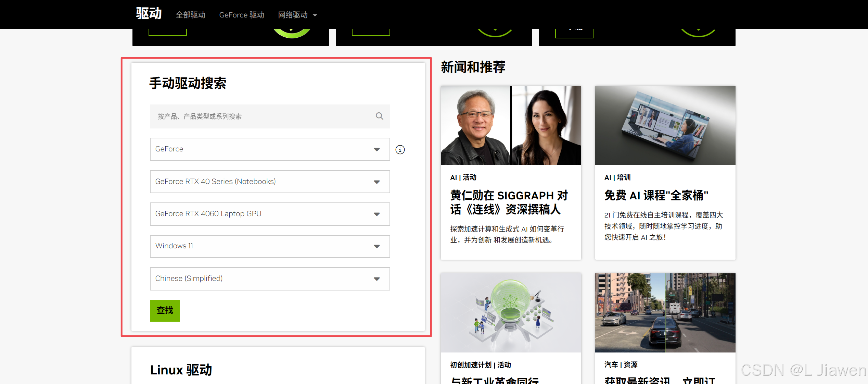Click the info icon beside GeForce dropdown
The width and height of the screenshot is (868, 384).
click(400, 150)
